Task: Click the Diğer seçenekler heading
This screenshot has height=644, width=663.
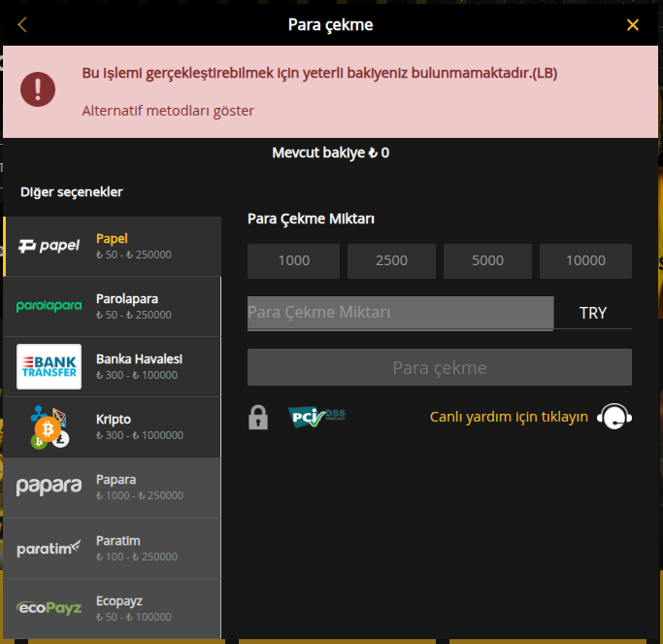Action: [72, 192]
